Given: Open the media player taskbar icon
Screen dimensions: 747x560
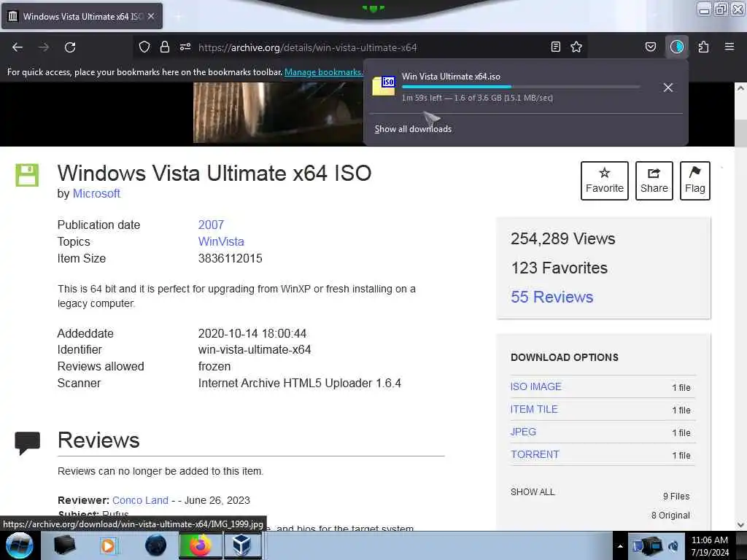Looking at the screenshot, I should [x=108, y=545].
